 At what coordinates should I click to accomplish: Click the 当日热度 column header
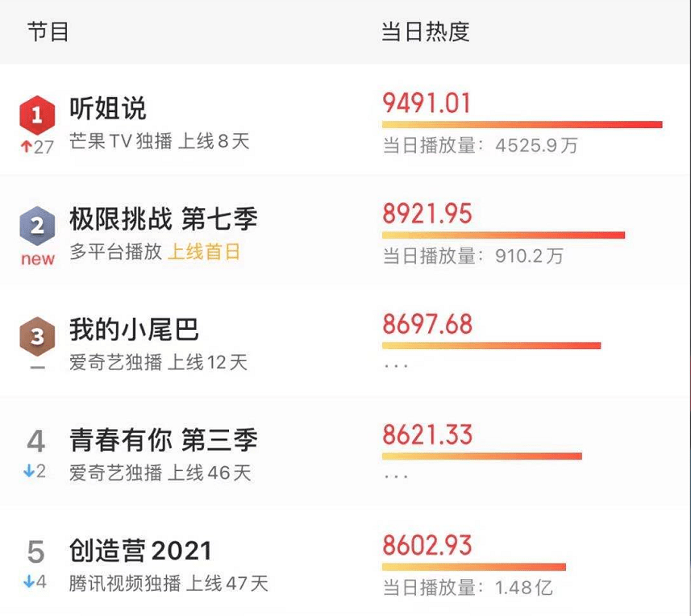click(x=425, y=31)
